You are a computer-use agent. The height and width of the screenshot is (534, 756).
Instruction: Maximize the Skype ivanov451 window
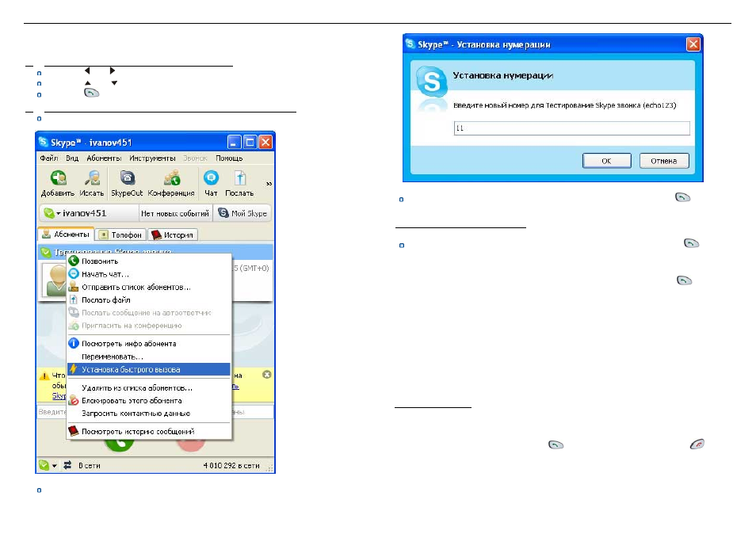tap(250, 142)
